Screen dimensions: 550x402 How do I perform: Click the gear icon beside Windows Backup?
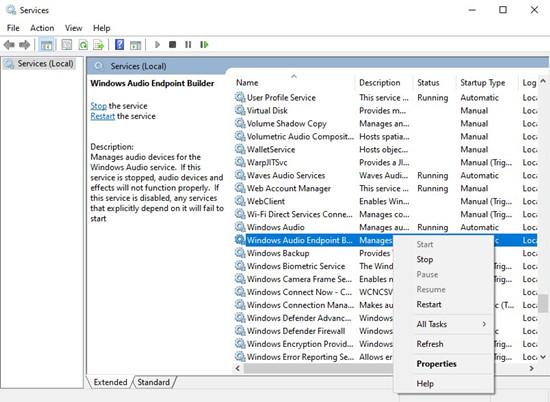240,253
